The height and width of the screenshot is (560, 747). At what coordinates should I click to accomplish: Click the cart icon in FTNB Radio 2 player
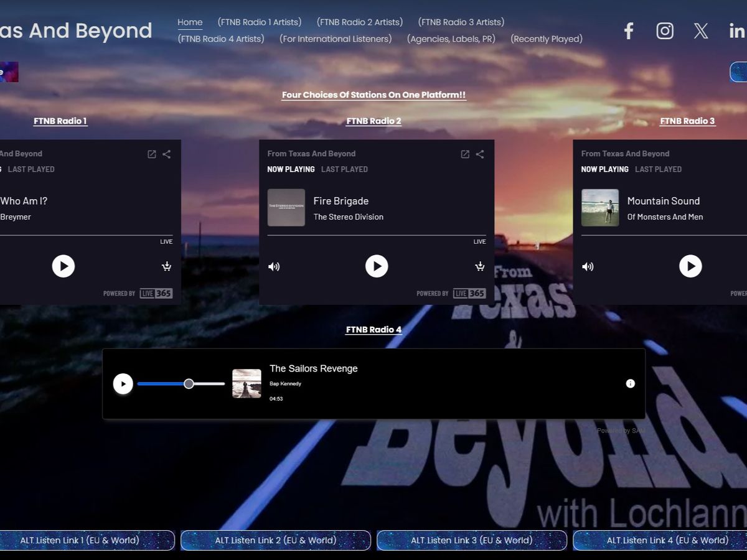tap(479, 266)
